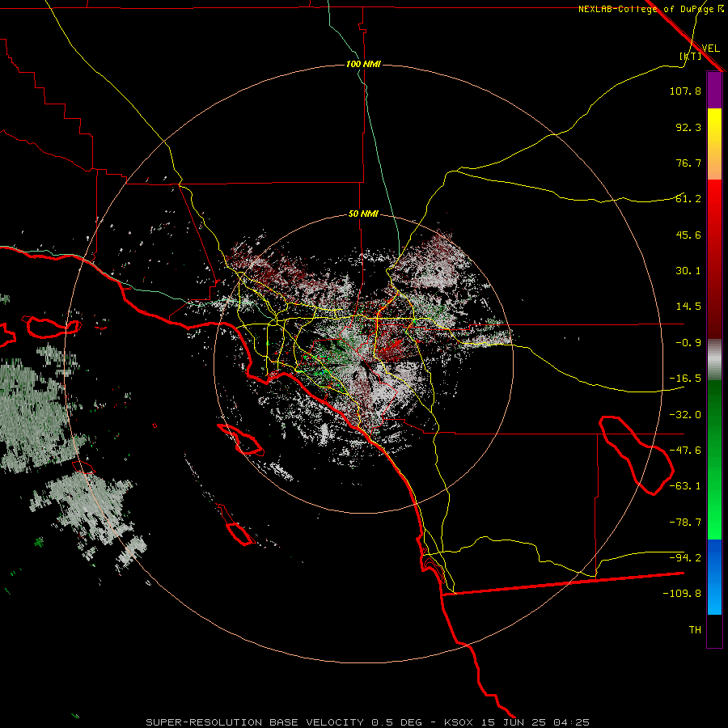Click the 76.7 velocity scale value
Viewport: 728px width, 728px height.
click(x=688, y=163)
